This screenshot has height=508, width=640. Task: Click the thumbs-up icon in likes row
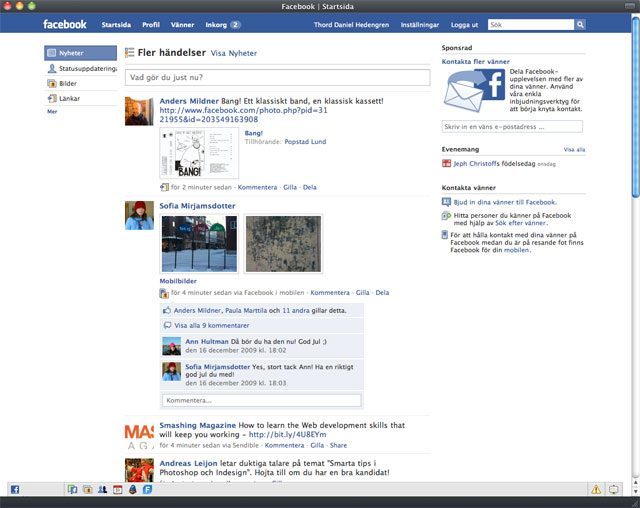point(167,311)
